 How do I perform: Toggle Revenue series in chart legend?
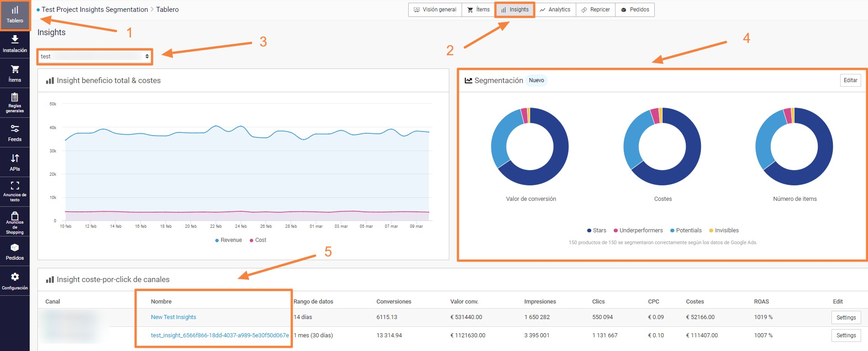click(x=228, y=240)
